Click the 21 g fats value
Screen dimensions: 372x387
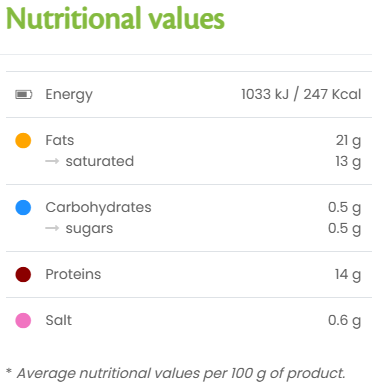(x=348, y=141)
